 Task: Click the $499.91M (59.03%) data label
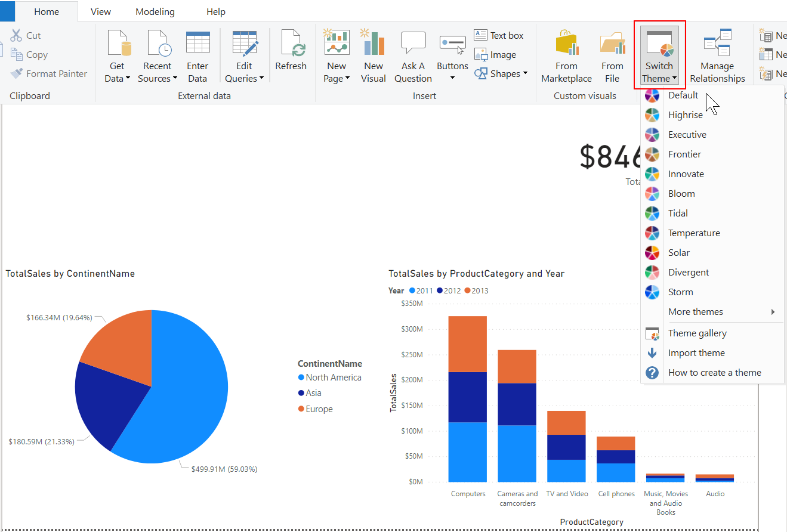pyautogui.click(x=224, y=469)
